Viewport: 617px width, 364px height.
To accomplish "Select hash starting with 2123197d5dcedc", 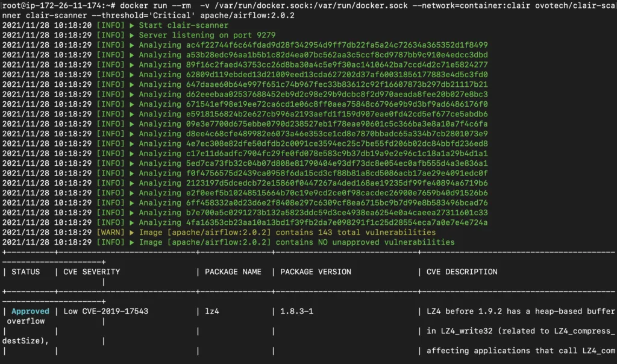I will pyautogui.click(x=337, y=183).
